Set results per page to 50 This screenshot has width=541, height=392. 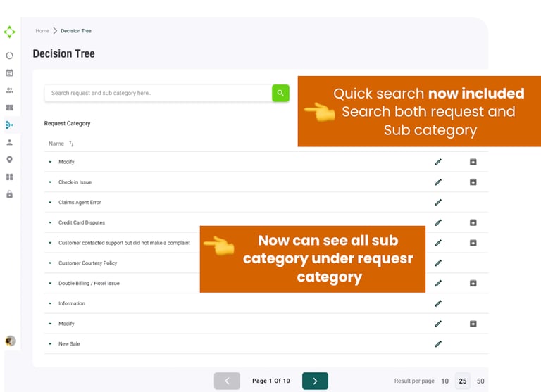click(x=480, y=381)
